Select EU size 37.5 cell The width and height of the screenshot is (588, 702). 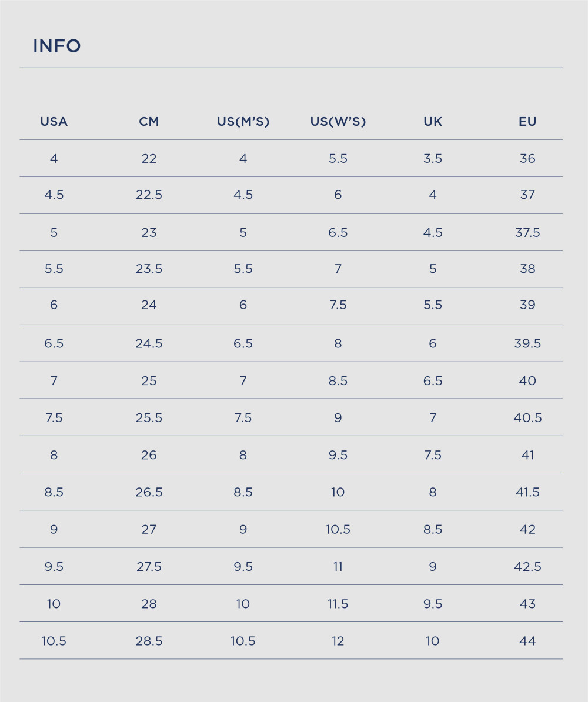tap(527, 232)
